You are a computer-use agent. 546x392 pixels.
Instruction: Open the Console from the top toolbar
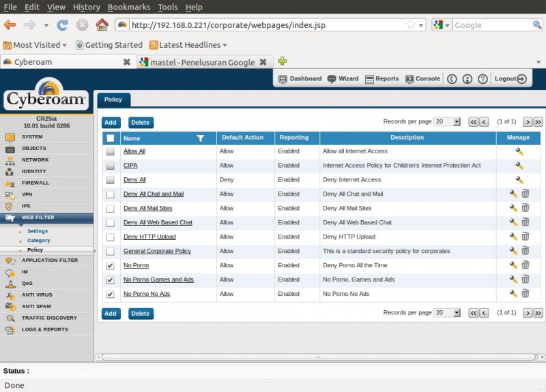[x=422, y=79]
